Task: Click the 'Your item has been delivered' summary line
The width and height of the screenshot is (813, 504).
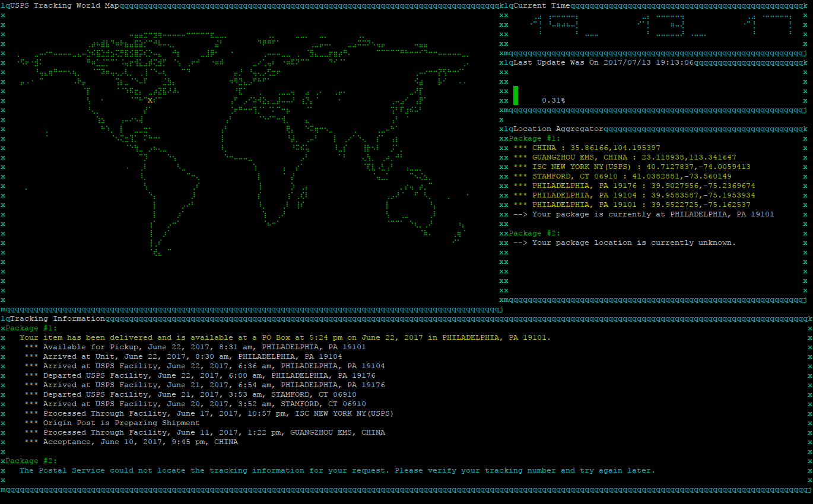Action: point(285,337)
